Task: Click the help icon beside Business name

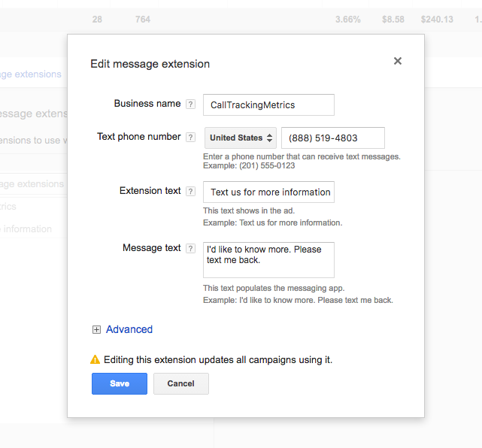Action: pos(190,104)
